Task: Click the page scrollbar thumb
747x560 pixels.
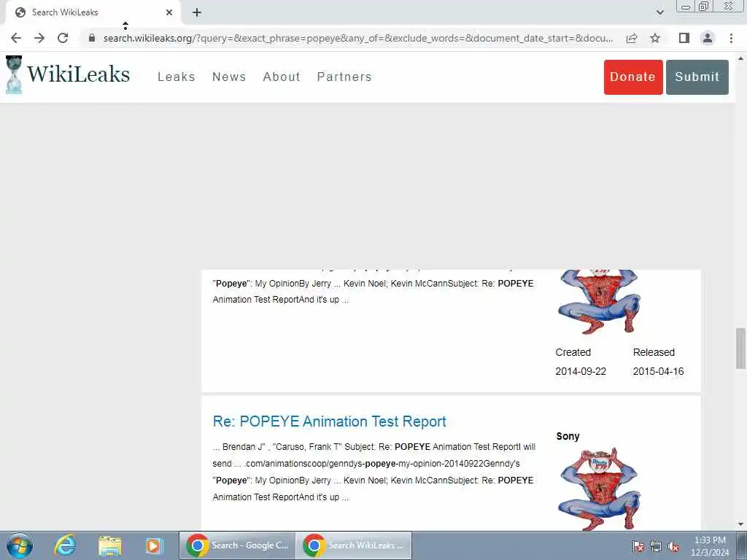Action: [x=740, y=348]
